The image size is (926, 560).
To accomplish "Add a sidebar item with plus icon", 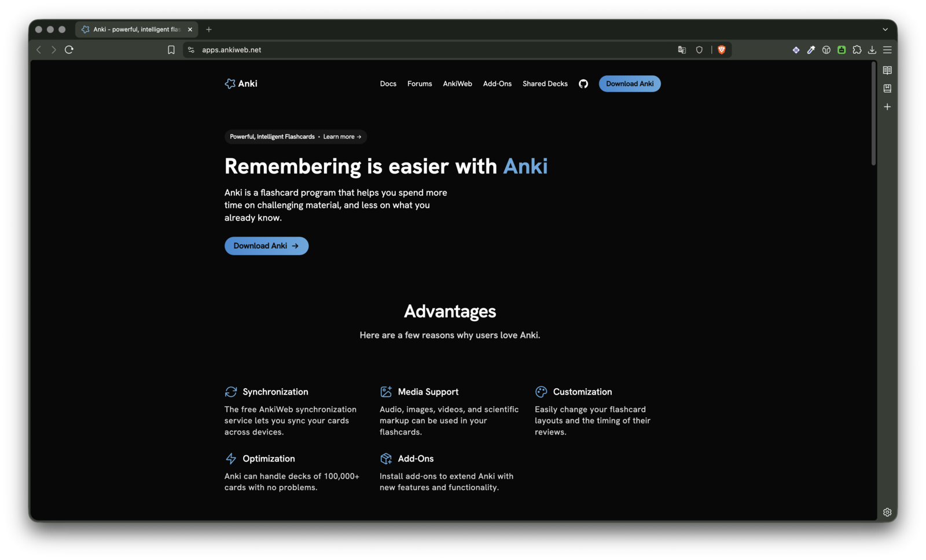I will point(887,107).
